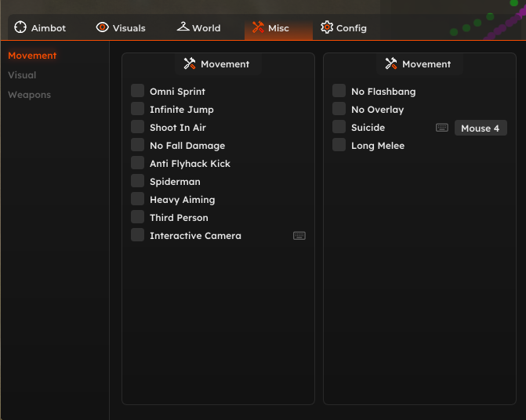Click the Mouse 4 keybind button
526x420 pixels.
pos(481,128)
